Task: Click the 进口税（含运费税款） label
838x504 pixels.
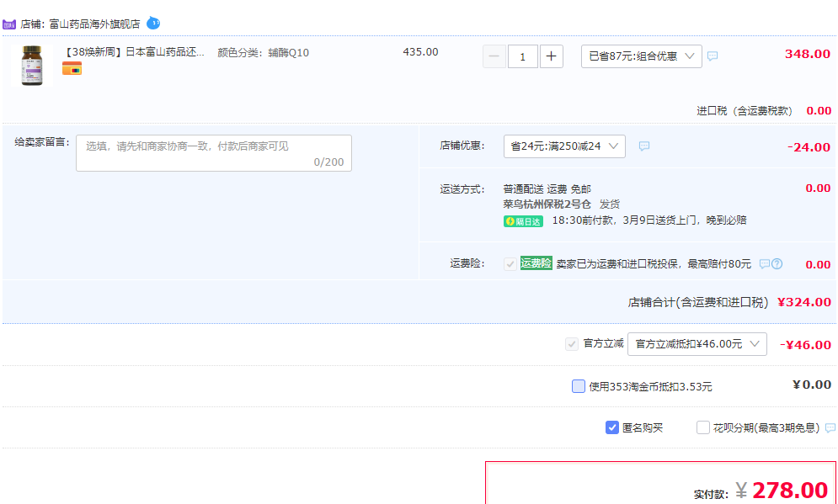Action: [745, 110]
